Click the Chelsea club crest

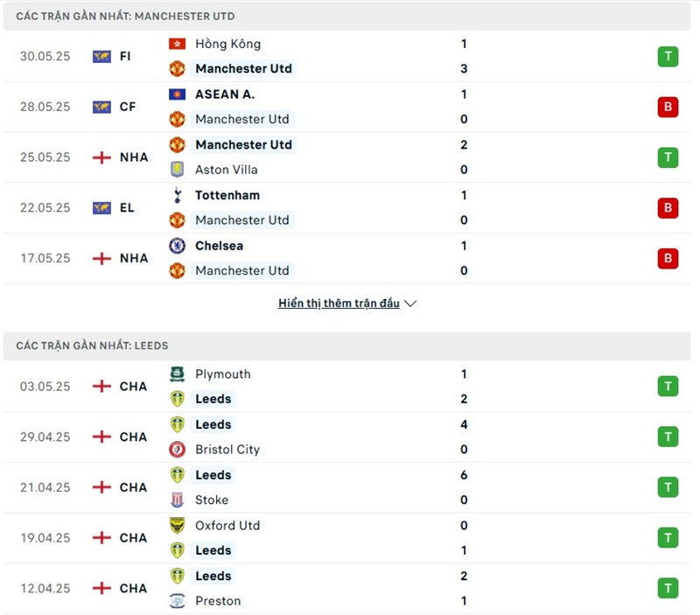[177, 246]
